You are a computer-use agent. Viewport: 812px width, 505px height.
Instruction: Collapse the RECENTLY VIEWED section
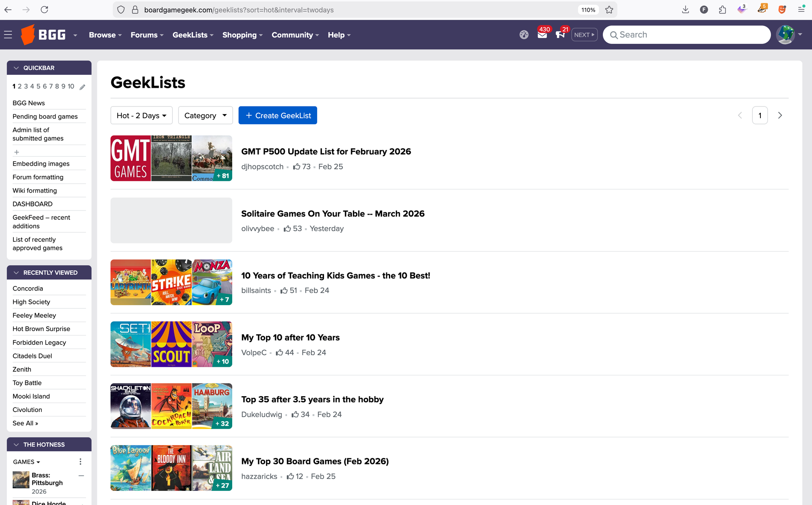[16, 273]
